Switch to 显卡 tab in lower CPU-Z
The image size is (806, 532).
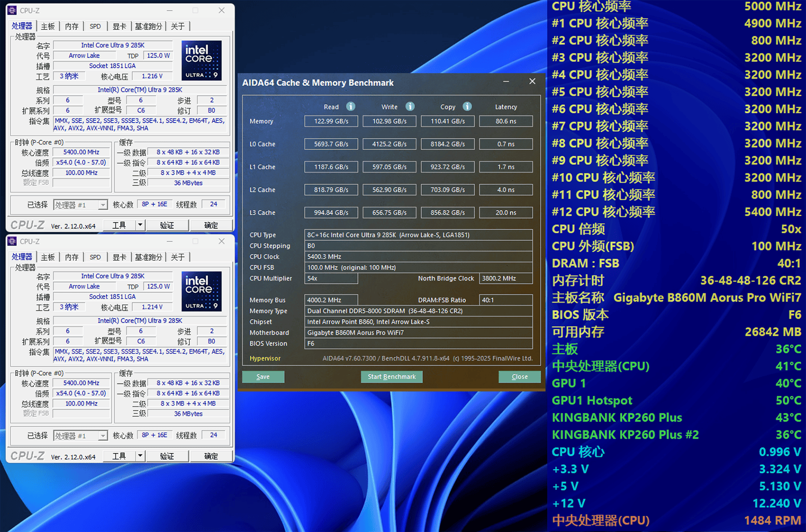point(119,257)
